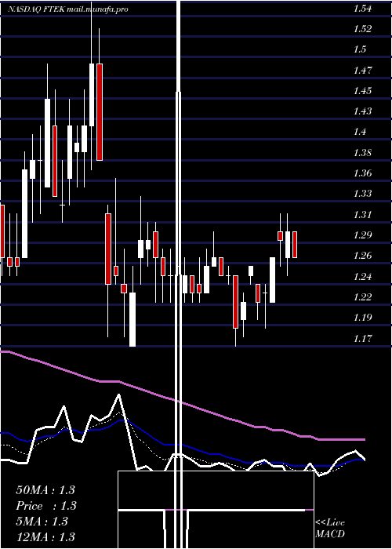The width and height of the screenshot is (392, 549).
Task: Click the 1.31 price axis label
Action: tap(362, 215)
